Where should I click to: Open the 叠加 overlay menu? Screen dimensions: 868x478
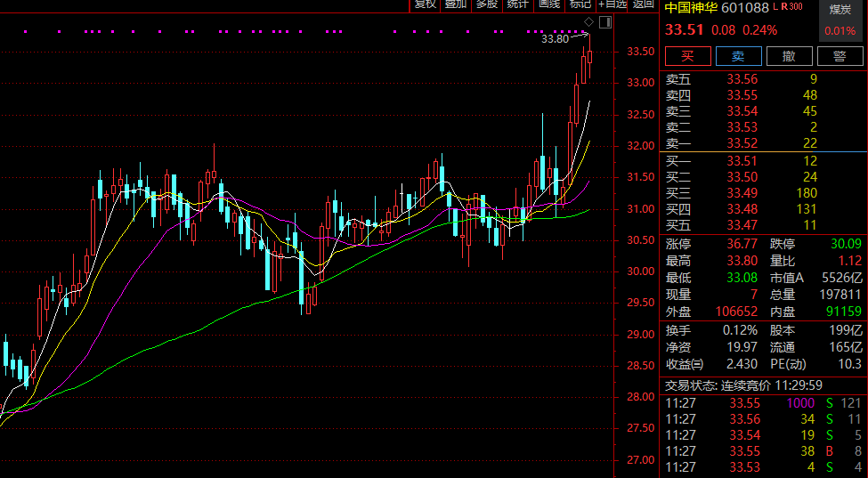[x=456, y=4]
